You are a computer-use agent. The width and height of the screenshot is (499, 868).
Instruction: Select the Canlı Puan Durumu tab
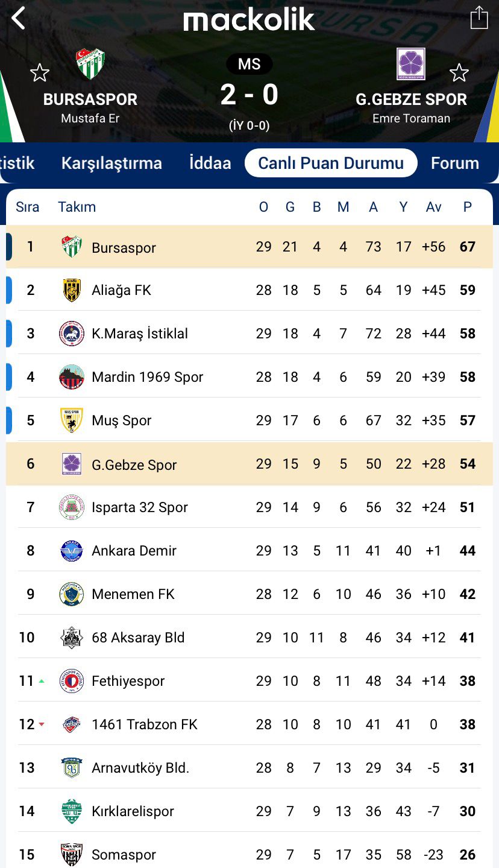click(331, 163)
